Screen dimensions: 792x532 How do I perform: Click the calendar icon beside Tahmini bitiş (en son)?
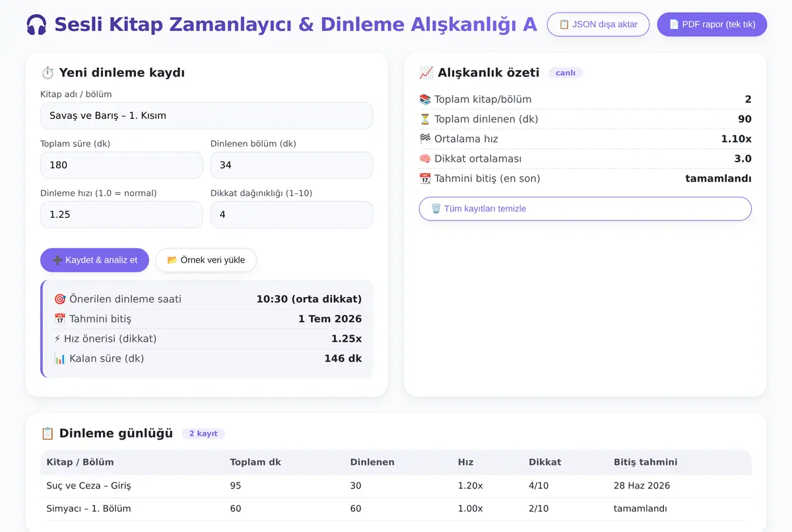tap(425, 179)
